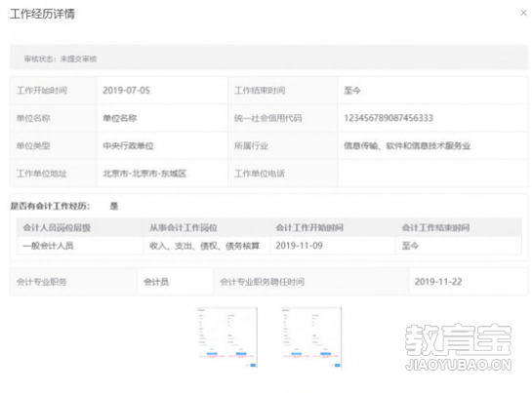
Task: Click the 工作开始时间 value 2019-07-05
Action: (126, 91)
